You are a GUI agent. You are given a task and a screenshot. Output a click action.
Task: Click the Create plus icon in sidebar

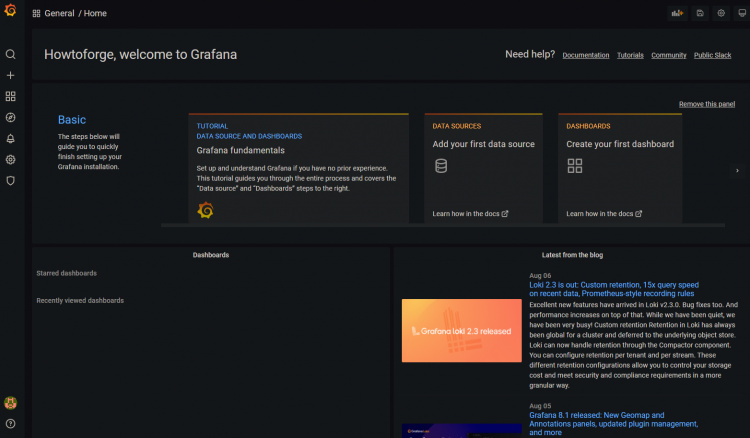(11, 75)
